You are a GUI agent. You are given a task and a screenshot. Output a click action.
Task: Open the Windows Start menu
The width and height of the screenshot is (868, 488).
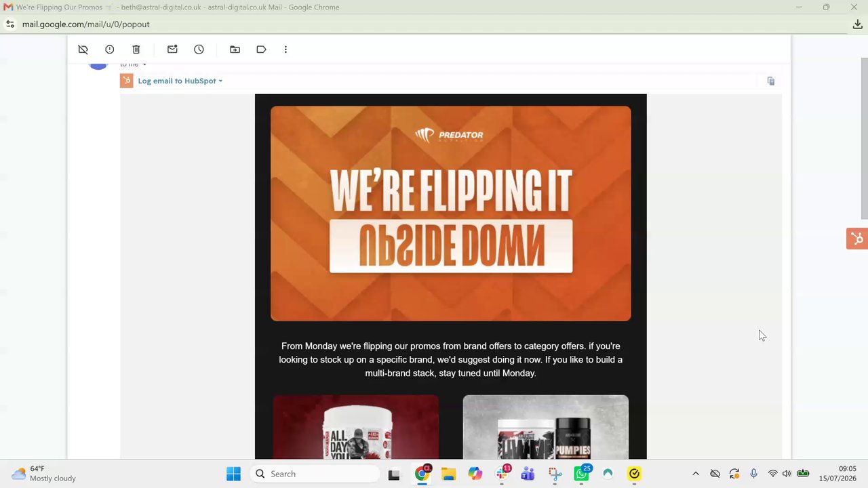pos(233,474)
